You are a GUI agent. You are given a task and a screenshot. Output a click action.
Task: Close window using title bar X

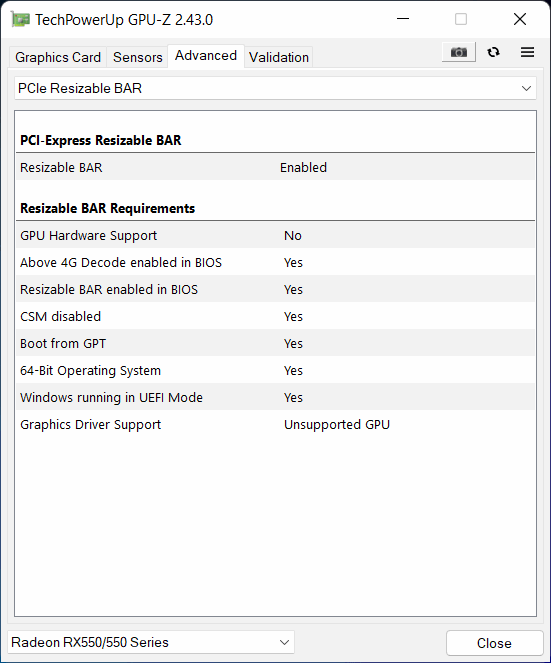(520, 19)
